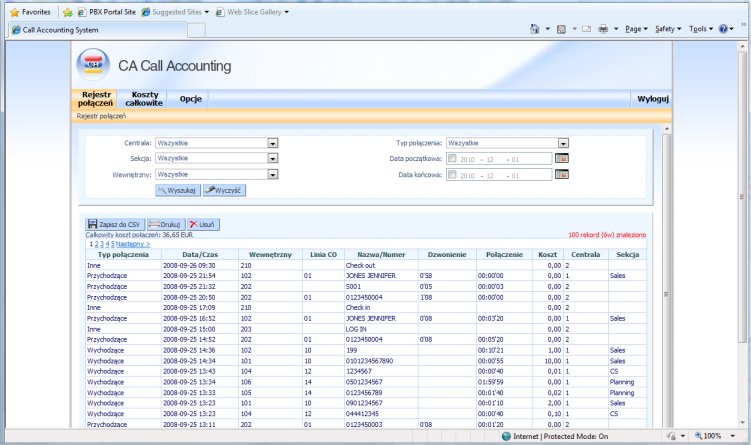Expand the zoom level dropdown arrow
This screenshot has width=751, height=445.
tap(732, 436)
